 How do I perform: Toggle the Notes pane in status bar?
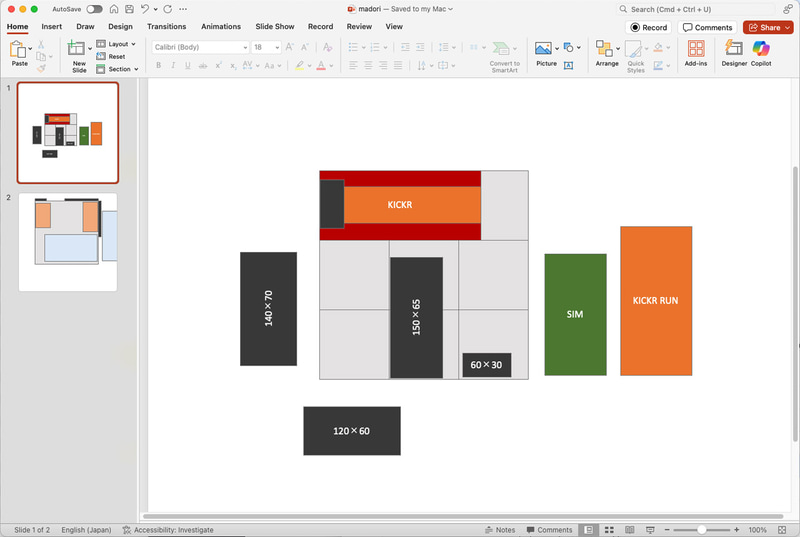tap(500, 530)
